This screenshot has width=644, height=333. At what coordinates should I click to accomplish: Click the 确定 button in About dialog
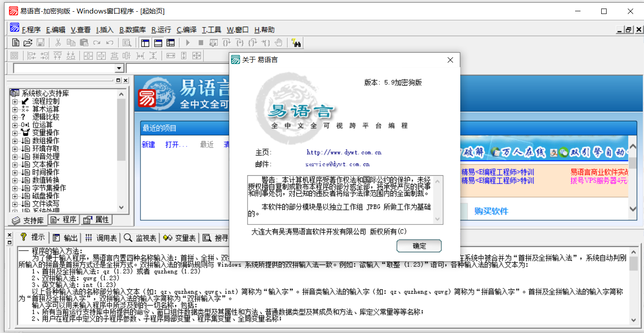[419, 246]
